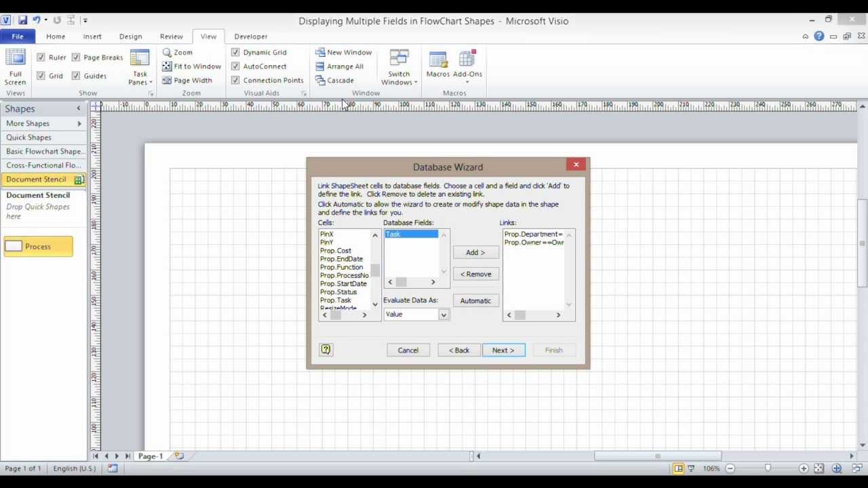Click the insert page icon beside Page-1

click(x=179, y=456)
